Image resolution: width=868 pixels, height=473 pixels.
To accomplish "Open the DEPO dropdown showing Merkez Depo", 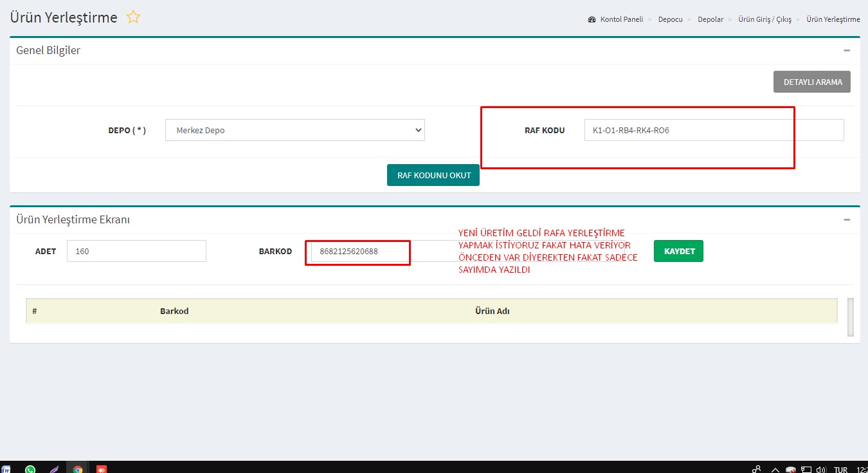I will (x=295, y=130).
